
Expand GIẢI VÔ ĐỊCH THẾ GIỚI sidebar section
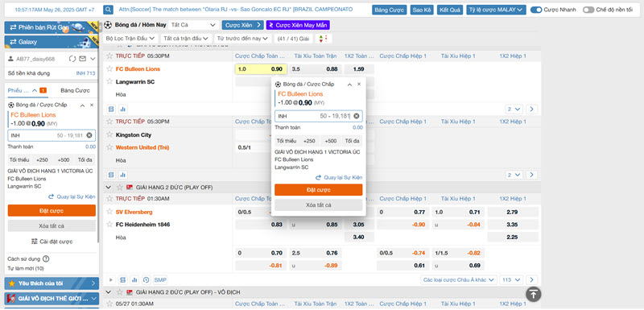(52, 299)
